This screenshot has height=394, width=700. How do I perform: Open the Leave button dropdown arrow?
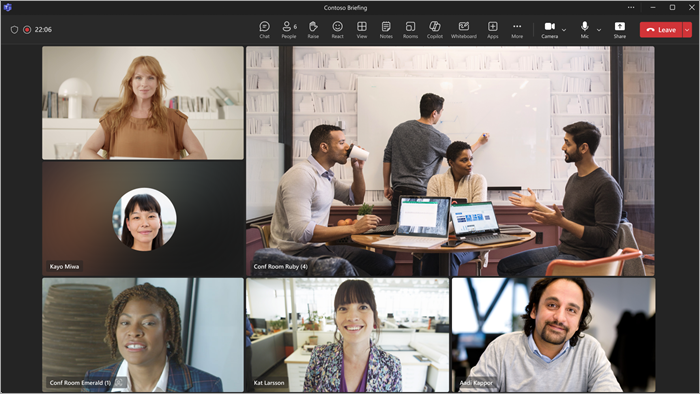(x=687, y=30)
